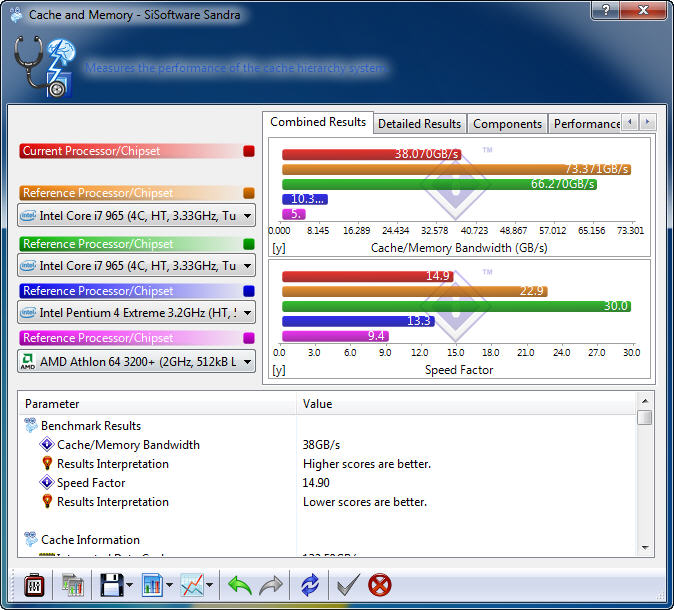This screenshot has height=610, width=674.
Task: Select the 'Lower scores are better.' value
Action: pyautogui.click(x=365, y=501)
